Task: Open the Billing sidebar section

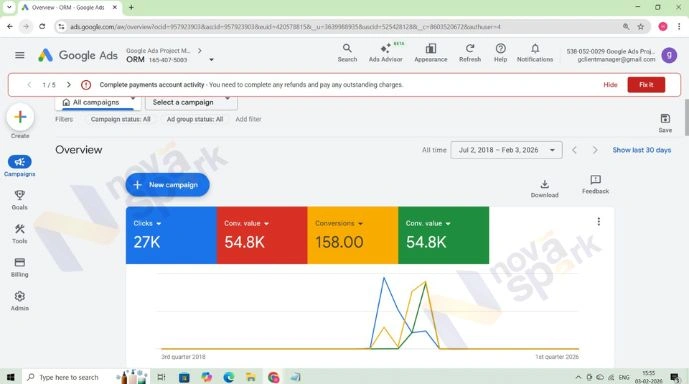Action: (x=19, y=268)
